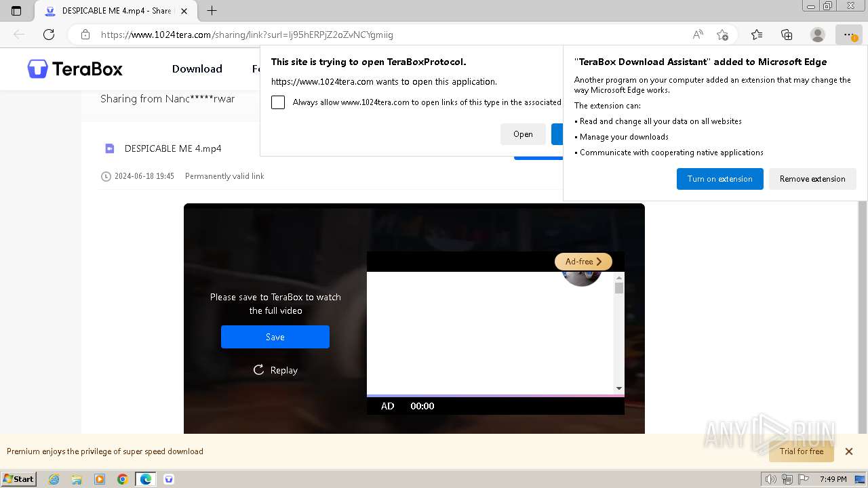Open the Windows Start menu
The height and width of the screenshot is (488, 868).
18,479
